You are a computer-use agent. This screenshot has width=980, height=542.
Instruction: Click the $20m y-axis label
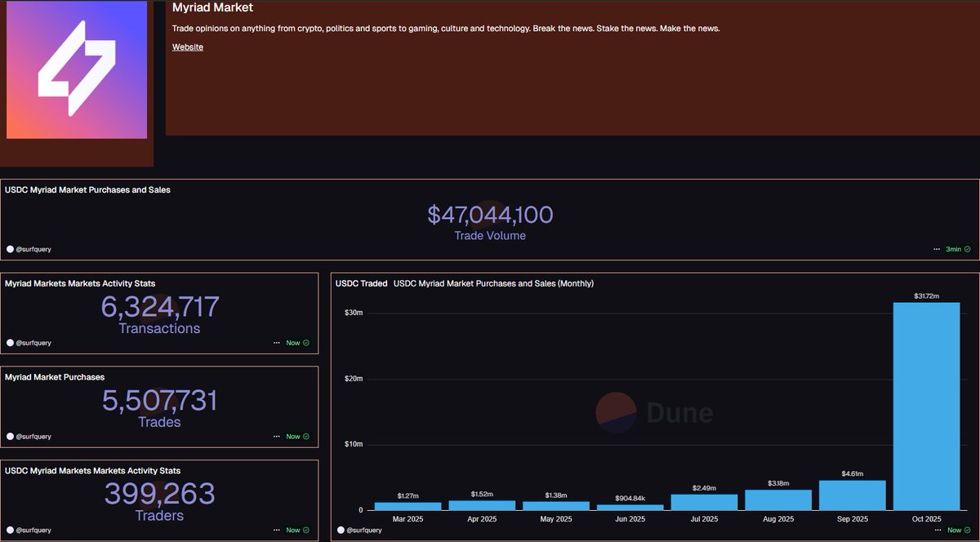click(354, 379)
